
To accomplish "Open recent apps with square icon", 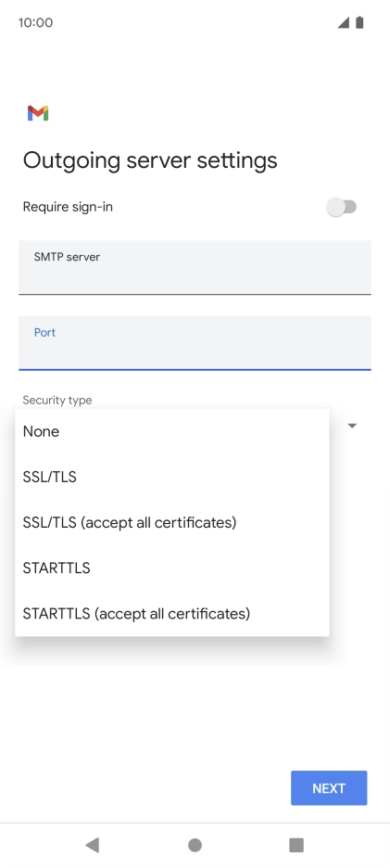I will [x=296, y=845].
